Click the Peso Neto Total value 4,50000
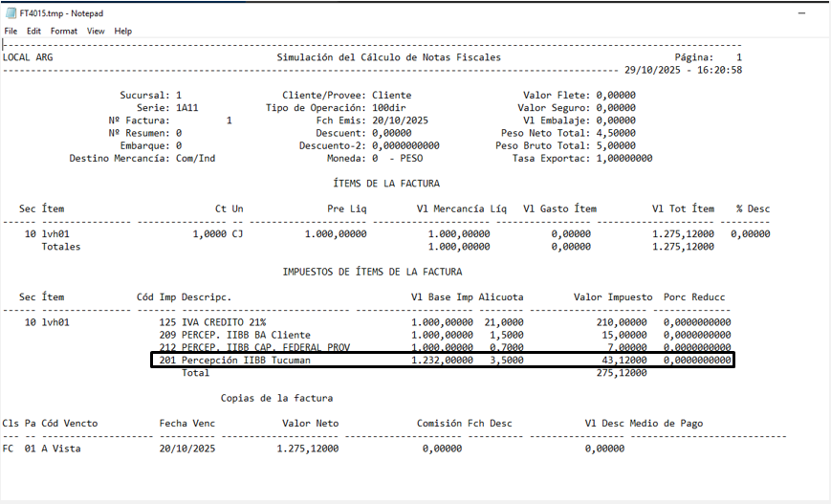Viewport: 831px width, 504px height. tap(616, 133)
